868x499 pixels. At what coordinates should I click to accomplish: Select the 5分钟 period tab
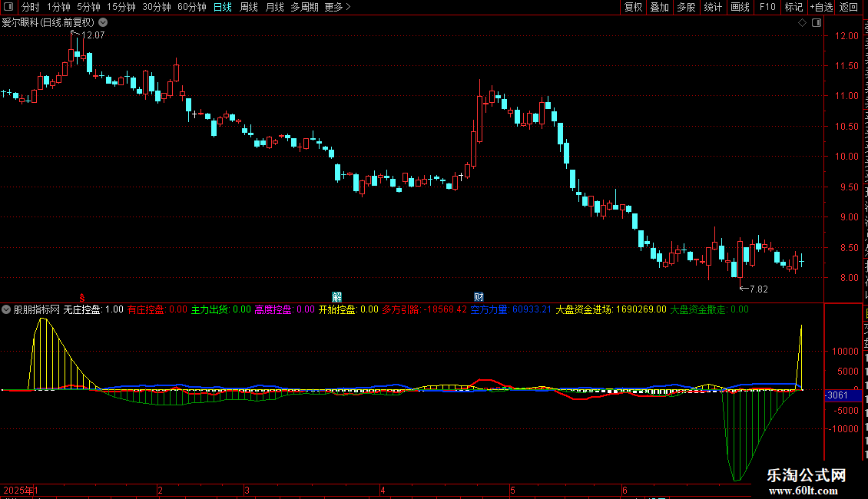(88, 7)
